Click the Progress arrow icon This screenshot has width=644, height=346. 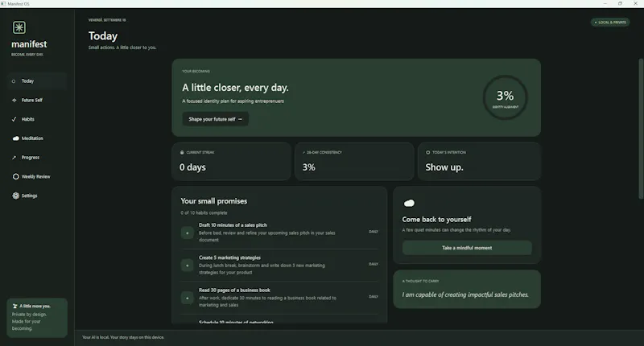[x=14, y=158]
